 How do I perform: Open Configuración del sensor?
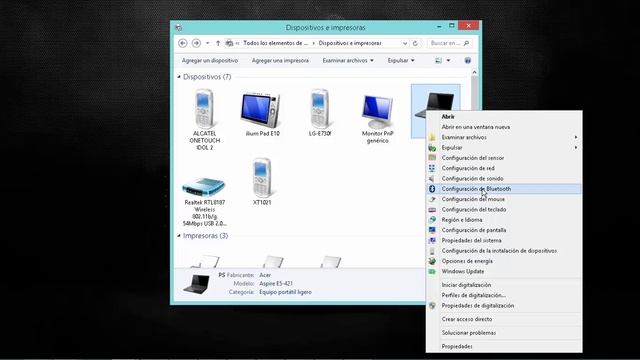point(473,158)
